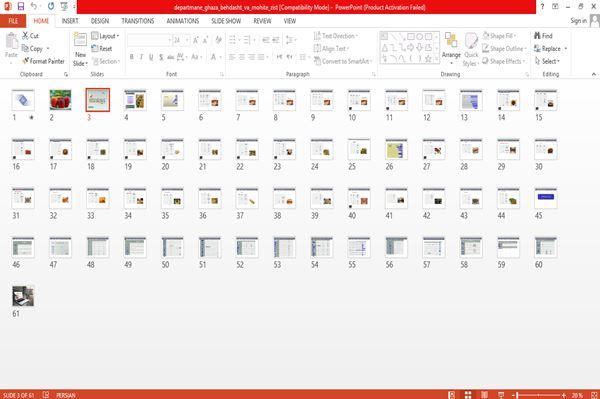Center the text alignment

(x=241, y=57)
